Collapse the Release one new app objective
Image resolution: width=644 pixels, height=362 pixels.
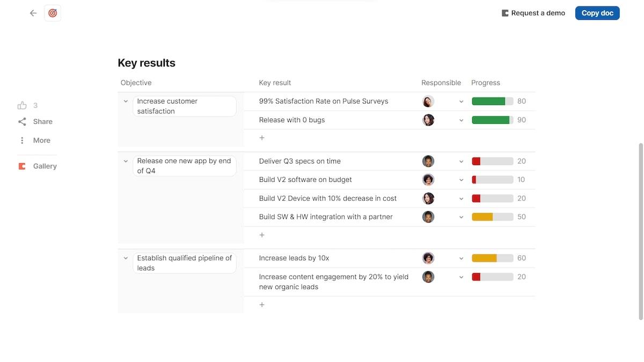126,161
